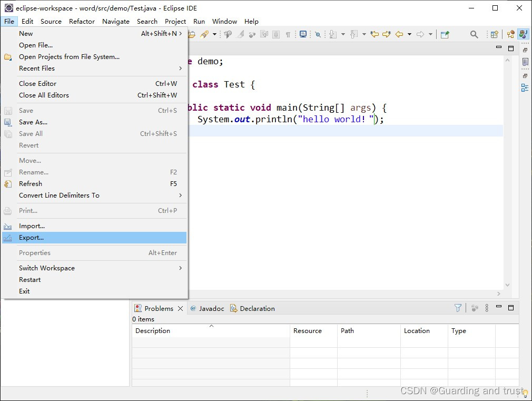532x401 pixels.
Task: Select Exit in File menu
Action: [x=94, y=291]
